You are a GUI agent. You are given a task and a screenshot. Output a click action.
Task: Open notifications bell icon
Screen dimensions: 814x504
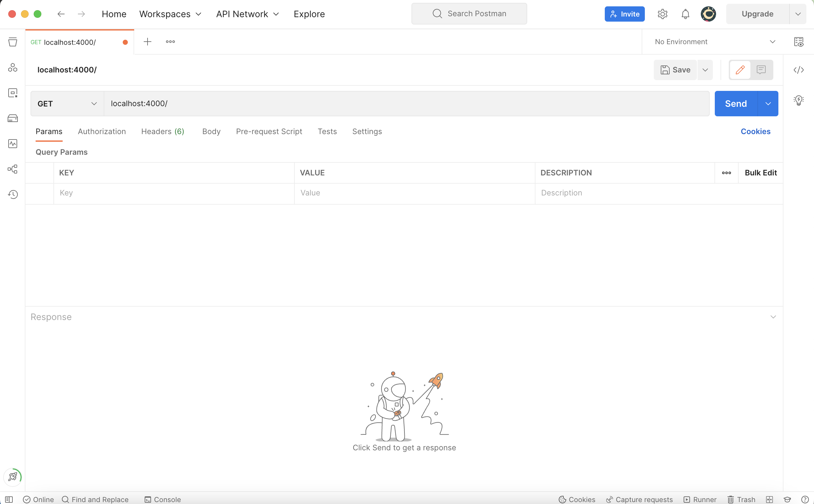pyautogui.click(x=685, y=14)
